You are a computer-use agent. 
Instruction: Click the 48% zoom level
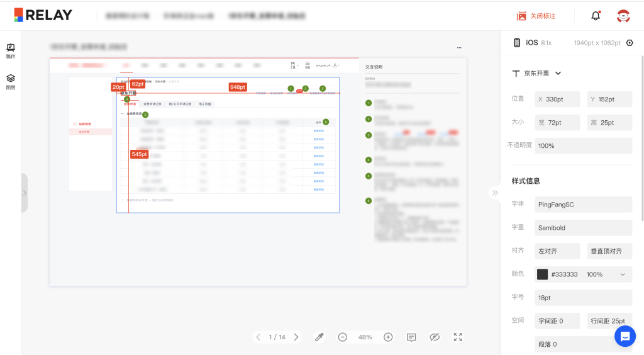[x=365, y=337]
